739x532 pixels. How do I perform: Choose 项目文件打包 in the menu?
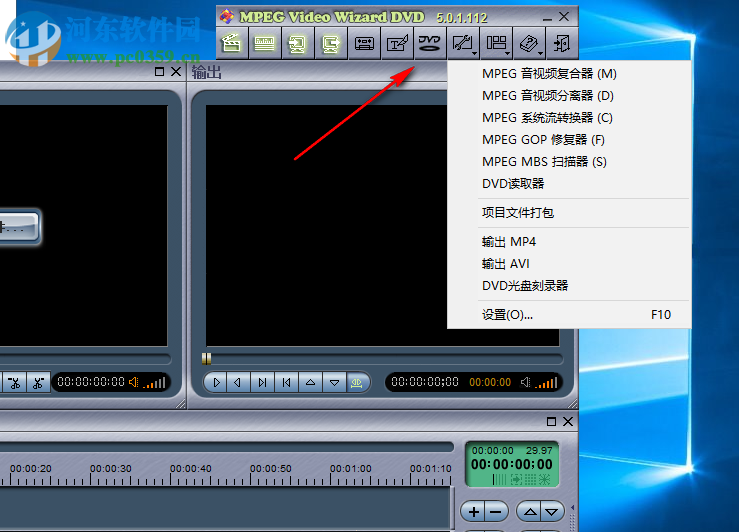[x=569, y=213]
